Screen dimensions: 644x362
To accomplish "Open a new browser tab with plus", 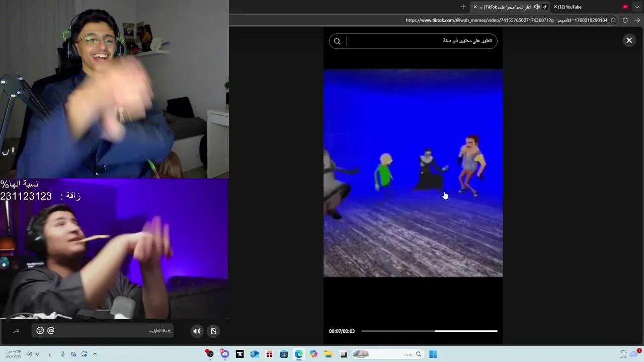I will point(463,7).
